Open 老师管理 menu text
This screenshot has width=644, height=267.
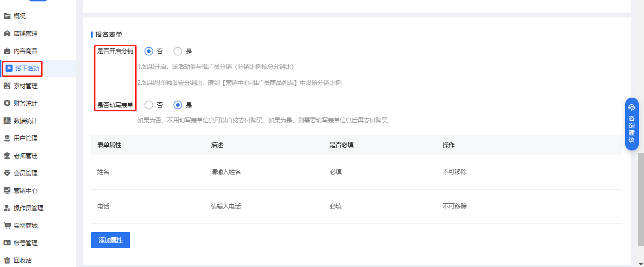26,156
